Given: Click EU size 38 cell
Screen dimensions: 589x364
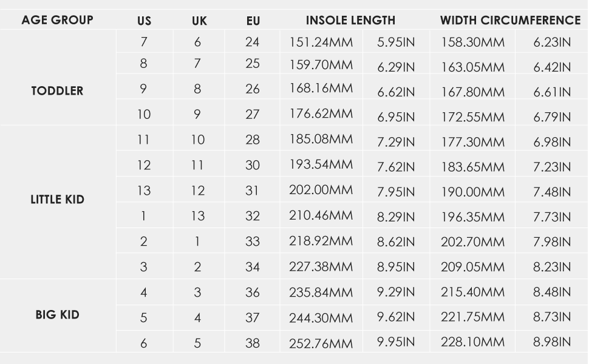Looking at the screenshot, I should [253, 343].
